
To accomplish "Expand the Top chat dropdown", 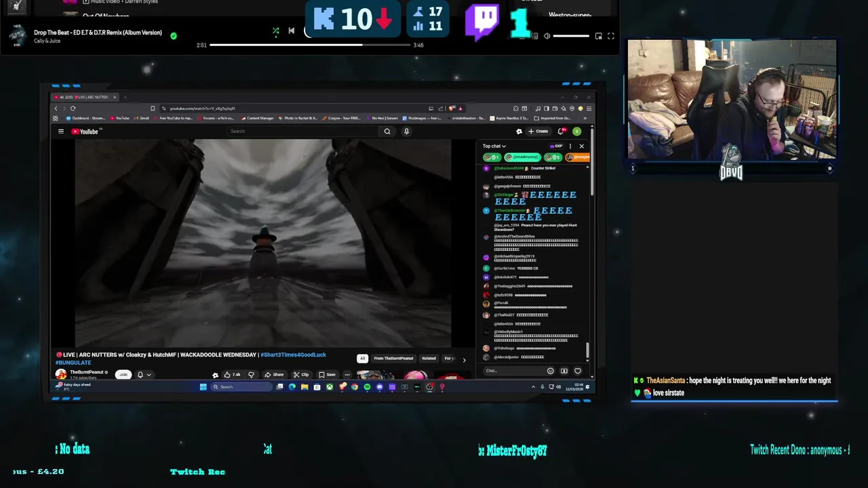I will (494, 146).
